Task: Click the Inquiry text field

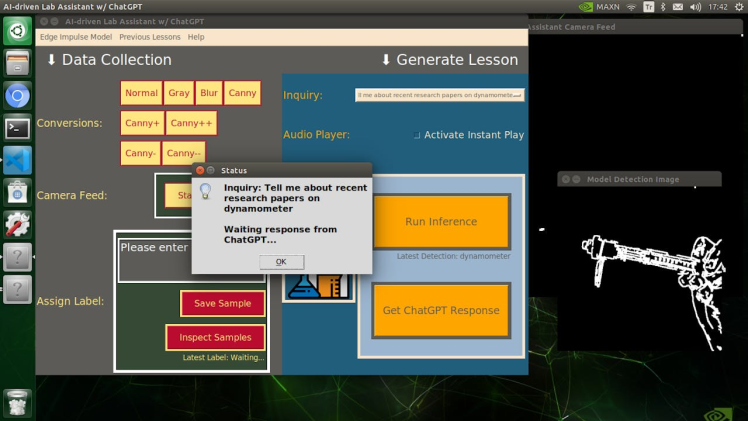Action: [x=440, y=95]
